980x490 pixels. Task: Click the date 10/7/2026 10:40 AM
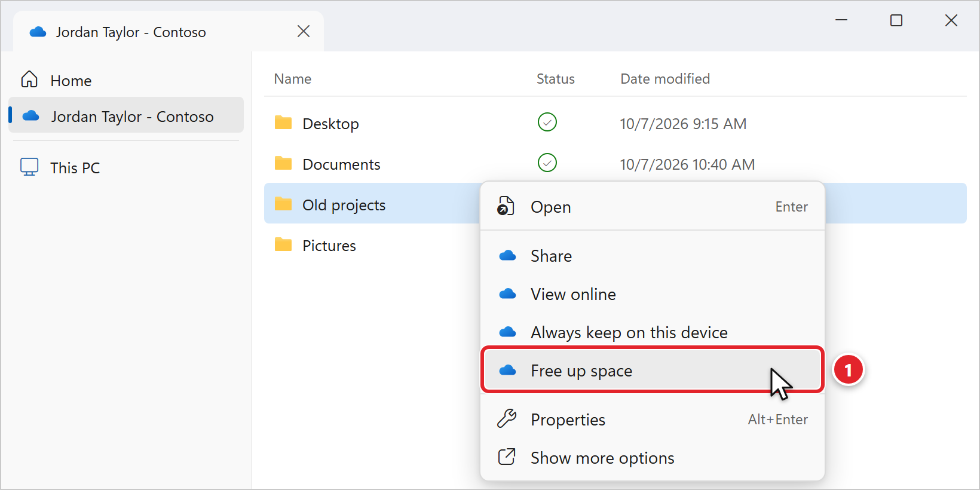[687, 164]
